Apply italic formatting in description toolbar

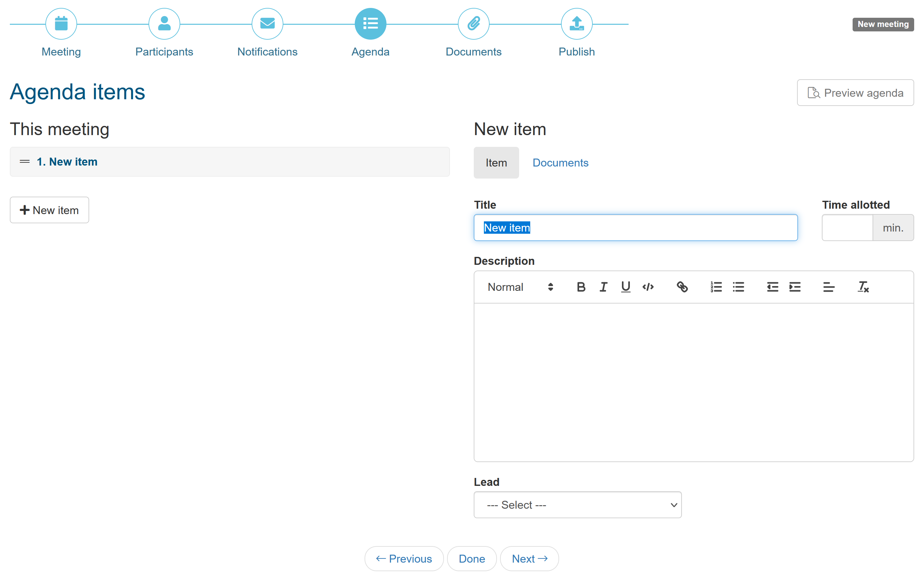point(603,287)
